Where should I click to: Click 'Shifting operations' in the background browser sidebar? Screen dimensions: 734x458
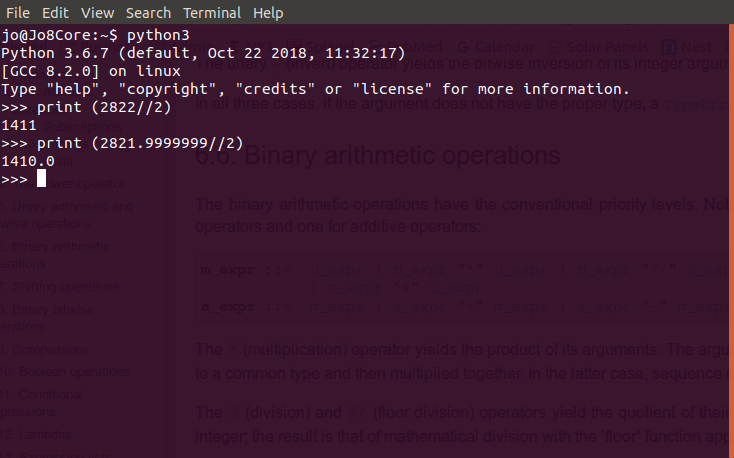[x=66, y=287]
